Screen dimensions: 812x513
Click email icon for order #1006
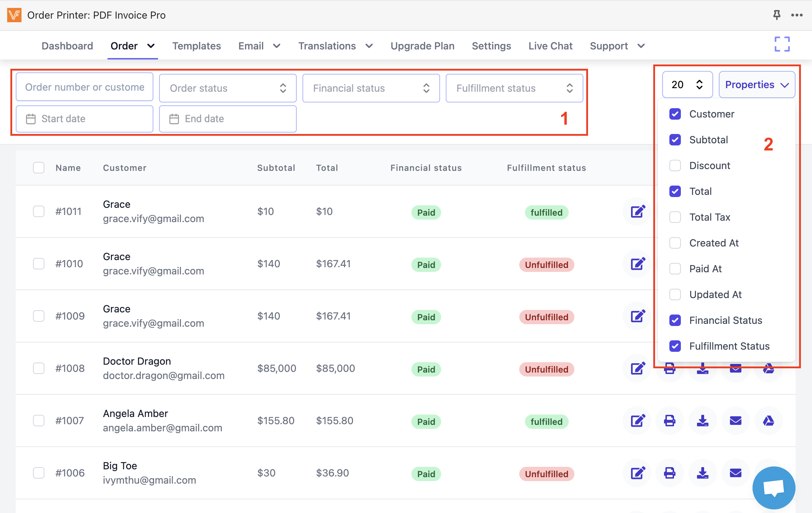pyautogui.click(x=735, y=473)
